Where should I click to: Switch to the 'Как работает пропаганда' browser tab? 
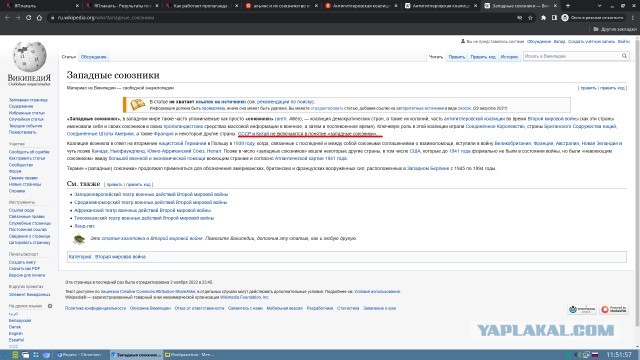(x=202, y=6)
